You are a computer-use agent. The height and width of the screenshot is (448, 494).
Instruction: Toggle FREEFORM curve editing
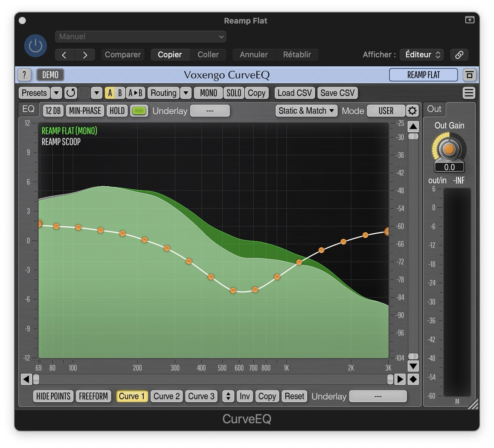point(93,396)
